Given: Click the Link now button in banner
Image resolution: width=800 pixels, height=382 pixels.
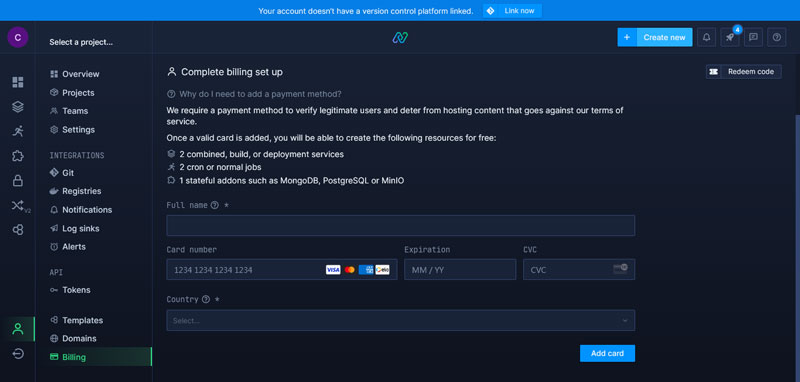Looking at the screenshot, I should coord(512,11).
